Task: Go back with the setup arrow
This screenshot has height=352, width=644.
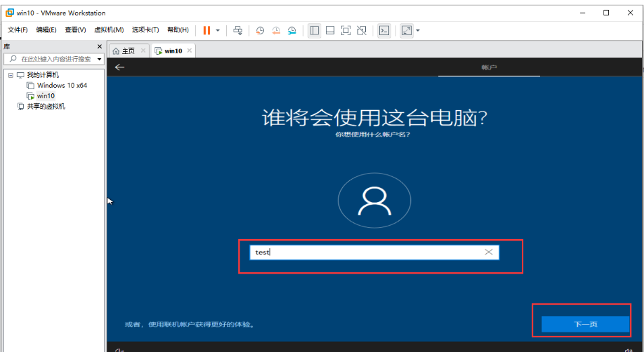Action: [119, 67]
